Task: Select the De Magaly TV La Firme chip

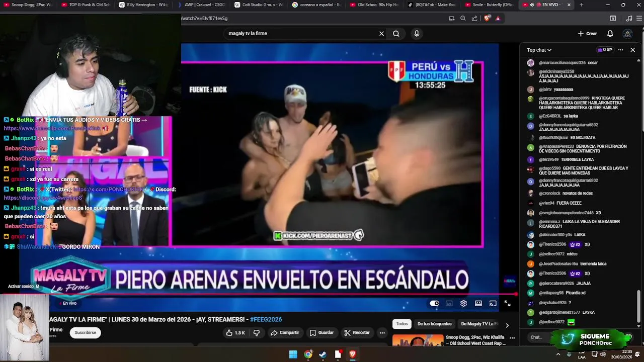Action: click(x=479, y=324)
